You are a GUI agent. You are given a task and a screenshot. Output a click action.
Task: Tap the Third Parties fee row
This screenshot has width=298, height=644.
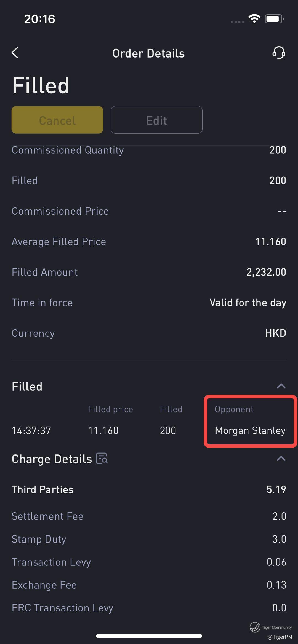click(x=149, y=489)
